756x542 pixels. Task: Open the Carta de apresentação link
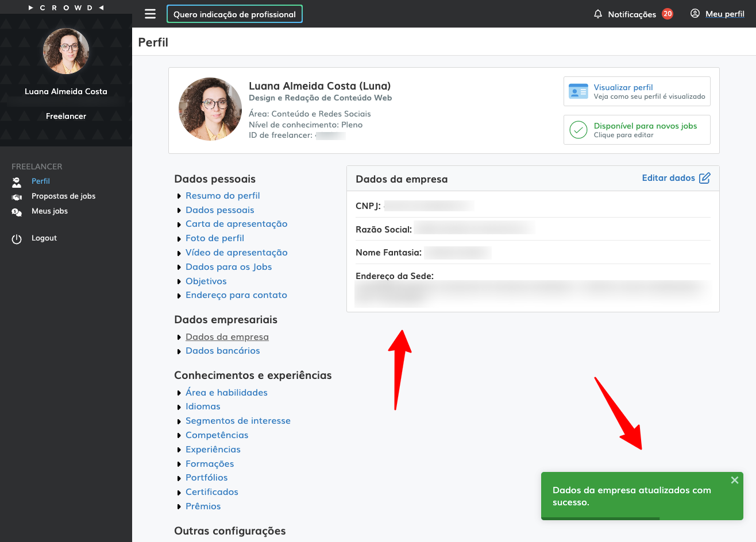pos(236,224)
